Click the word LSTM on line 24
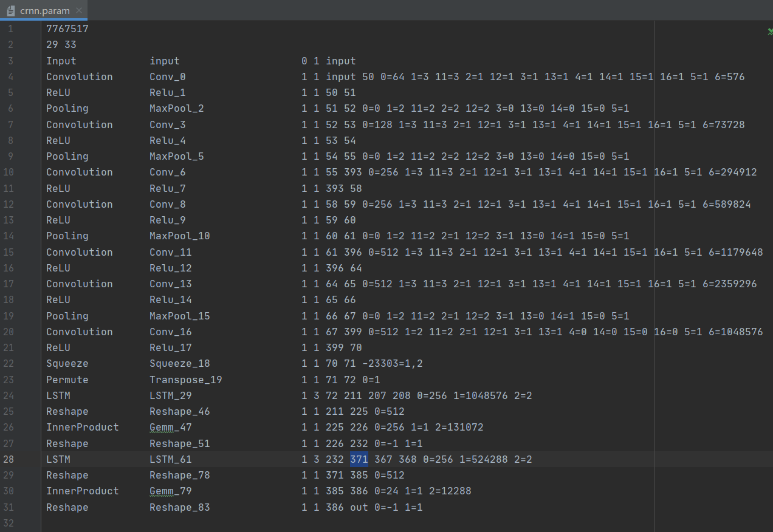 [x=58, y=396]
